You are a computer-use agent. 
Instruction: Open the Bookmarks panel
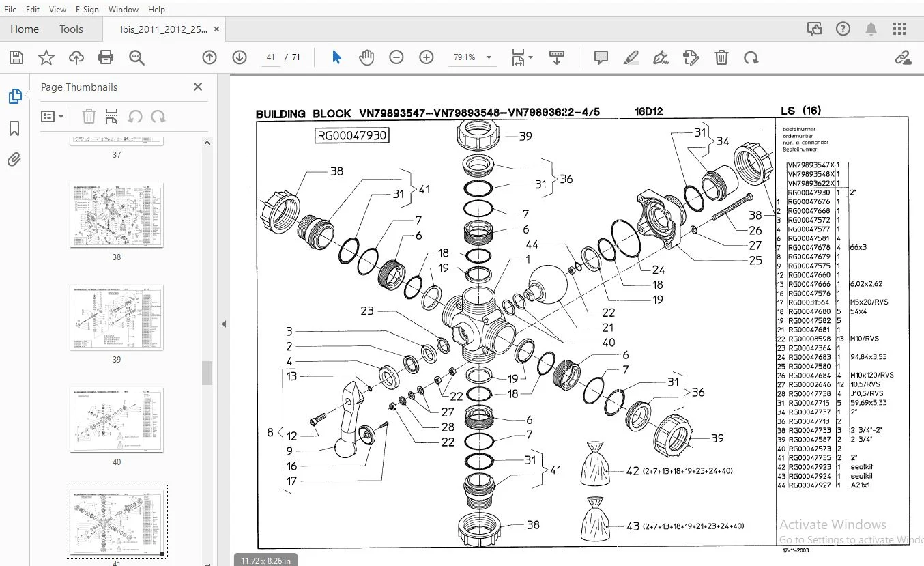coord(14,128)
